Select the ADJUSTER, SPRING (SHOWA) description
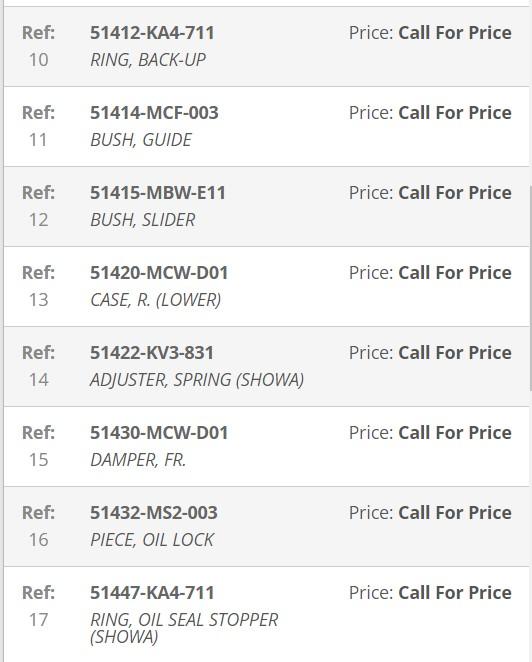The width and height of the screenshot is (532, 662). (197, 380)
